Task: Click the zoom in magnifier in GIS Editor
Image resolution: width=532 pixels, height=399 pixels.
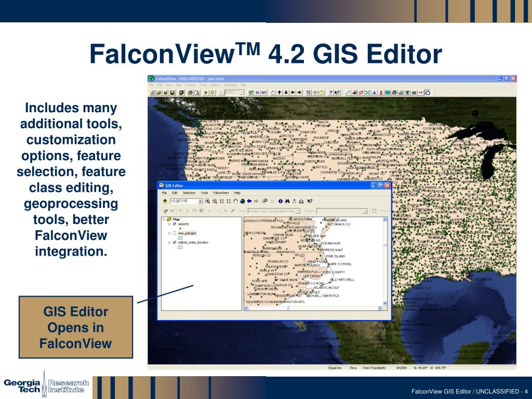Action: click(208, 201)
